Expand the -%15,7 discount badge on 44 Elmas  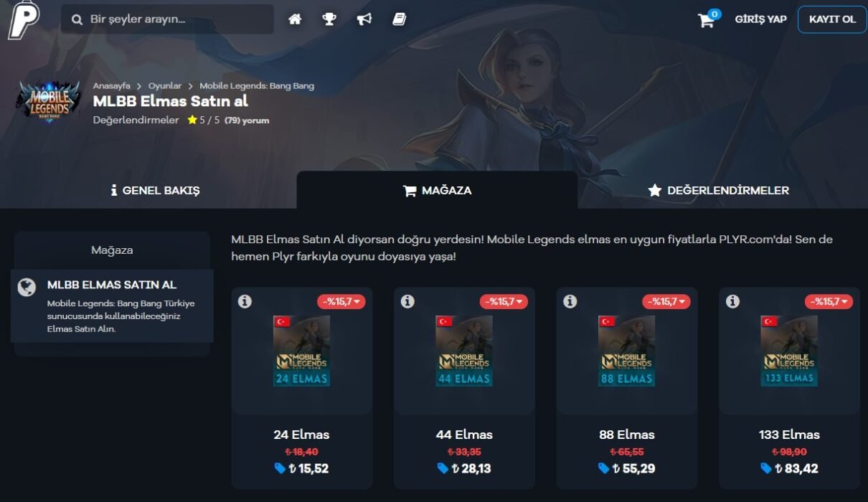click(x=504, y=302)
